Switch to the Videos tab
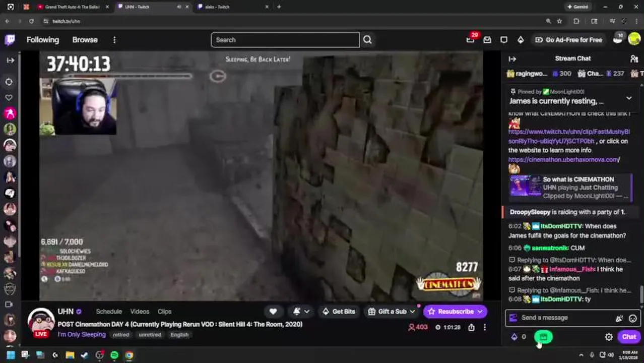 pyautogui.click(x=140, y=312)
